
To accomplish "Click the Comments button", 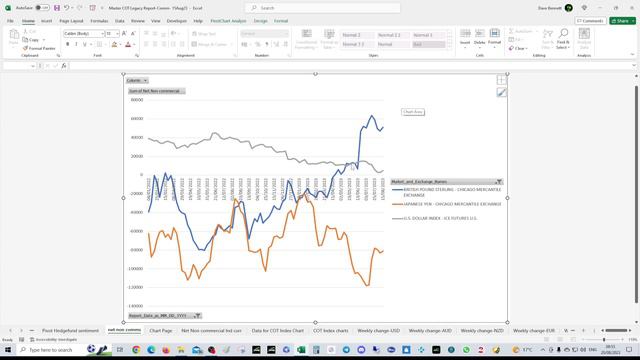I will tap(590, 21).
